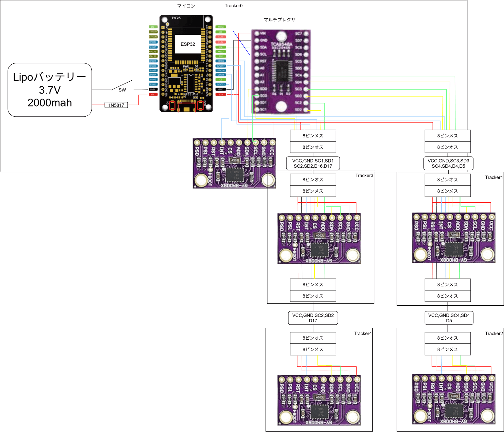Click the blue GPIO26 pin tag
Screen dimensions: 504x432
[153, 66]
